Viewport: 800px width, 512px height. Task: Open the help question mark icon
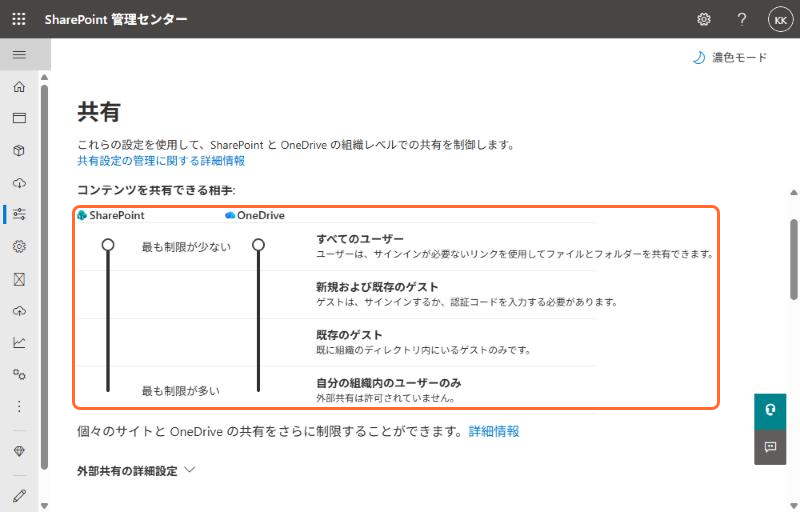742,19
